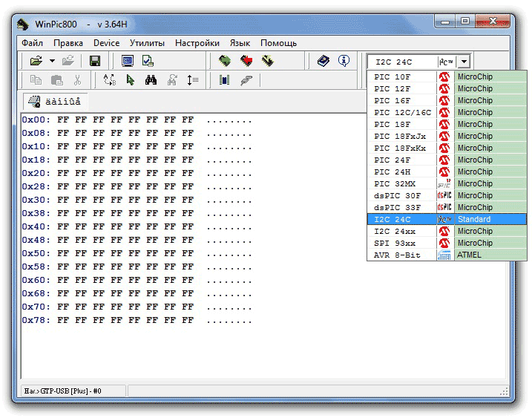Collapse the device family dropdown arrow

tap(464, 62)
